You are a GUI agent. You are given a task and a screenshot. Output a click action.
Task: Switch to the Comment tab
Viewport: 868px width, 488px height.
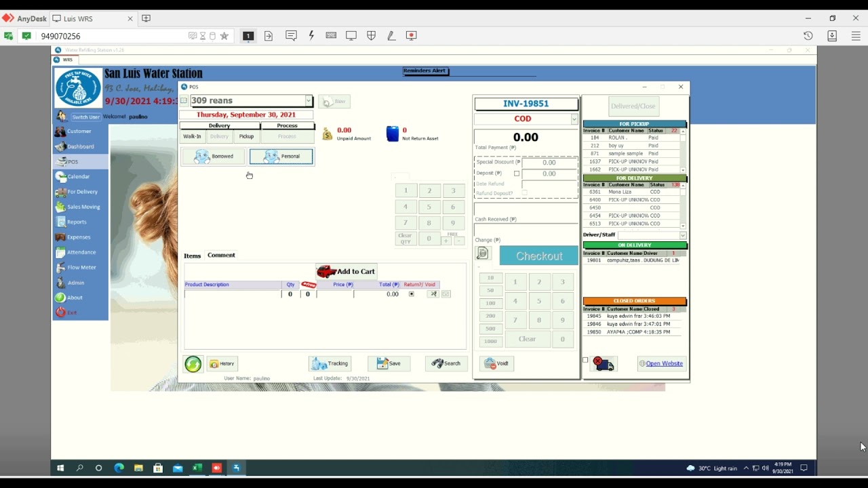coord(221,256)
